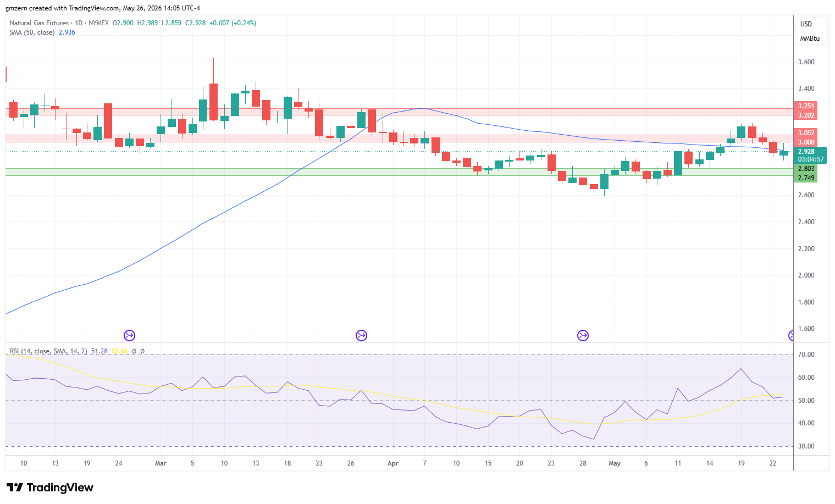Click the 1.600 price axis tick
The width and height of the screenshot is (835, 504).
pyautogui.click(x=806, y=329)
